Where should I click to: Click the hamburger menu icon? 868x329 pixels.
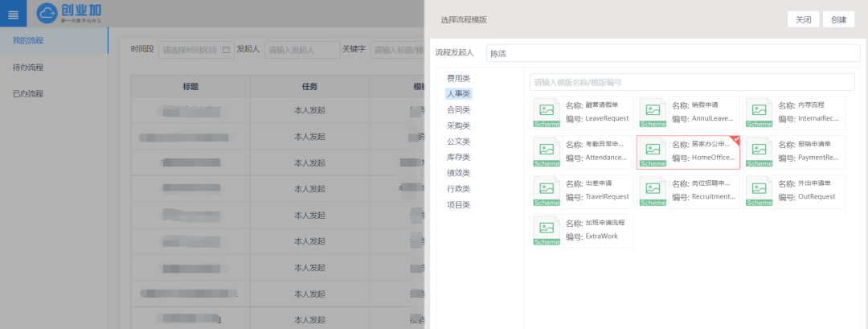click(13, 14)
